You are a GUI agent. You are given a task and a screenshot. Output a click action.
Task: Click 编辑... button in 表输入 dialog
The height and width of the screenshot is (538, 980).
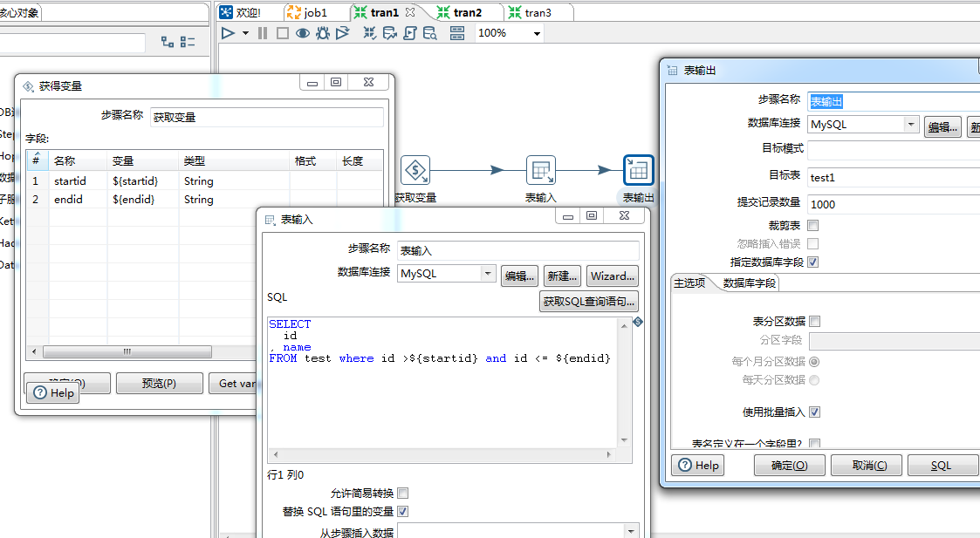point(519,276)
